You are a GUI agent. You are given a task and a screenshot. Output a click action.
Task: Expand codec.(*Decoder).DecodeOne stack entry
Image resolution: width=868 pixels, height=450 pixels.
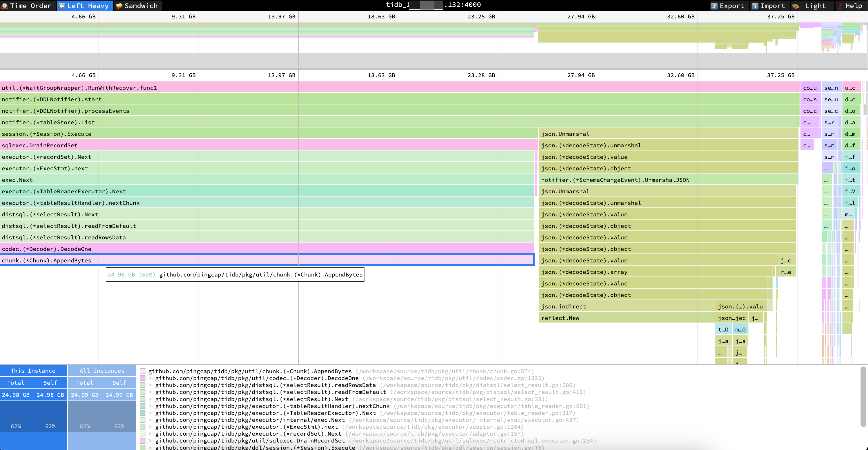(x=150, y=378)
